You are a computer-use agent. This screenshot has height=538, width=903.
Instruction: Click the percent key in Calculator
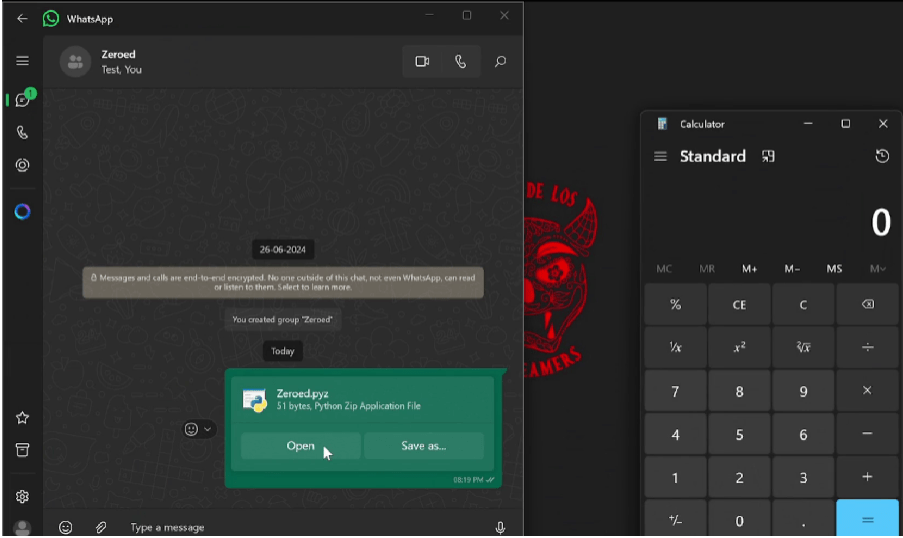676,304
